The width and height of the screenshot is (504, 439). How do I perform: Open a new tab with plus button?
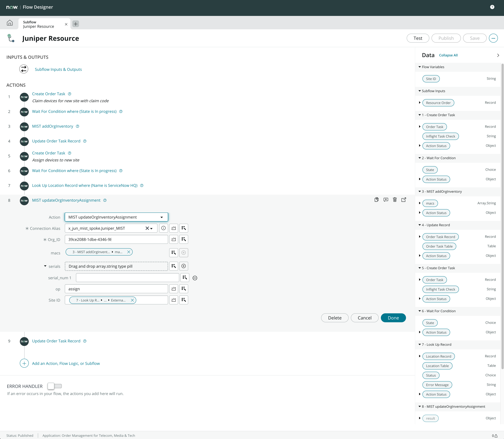point(76,24)
